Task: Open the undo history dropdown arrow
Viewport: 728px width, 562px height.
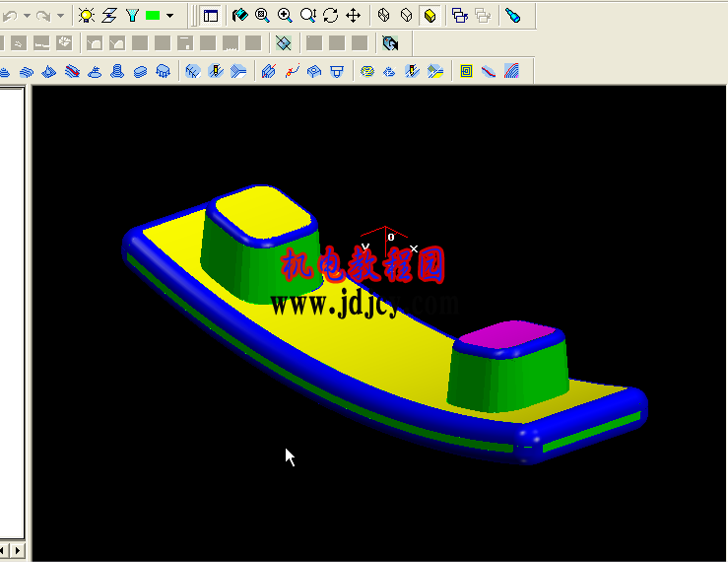Action: [x=27, y=15]
